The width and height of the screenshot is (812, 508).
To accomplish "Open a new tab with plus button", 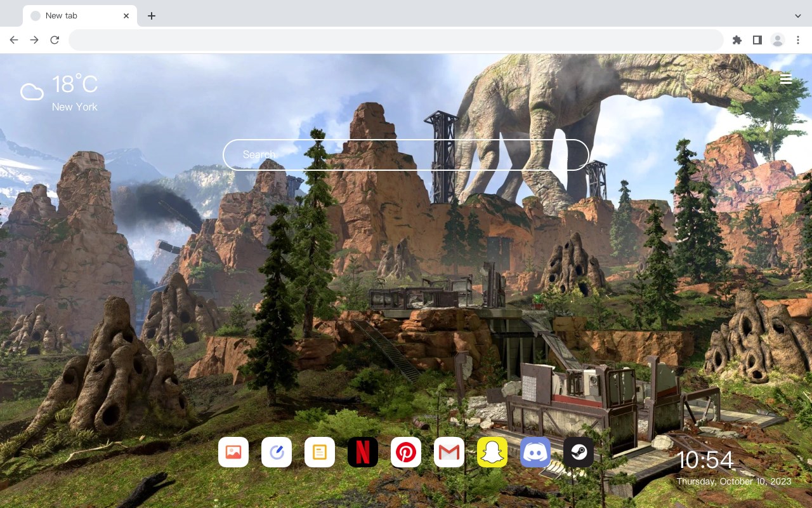I will point(151,16).
